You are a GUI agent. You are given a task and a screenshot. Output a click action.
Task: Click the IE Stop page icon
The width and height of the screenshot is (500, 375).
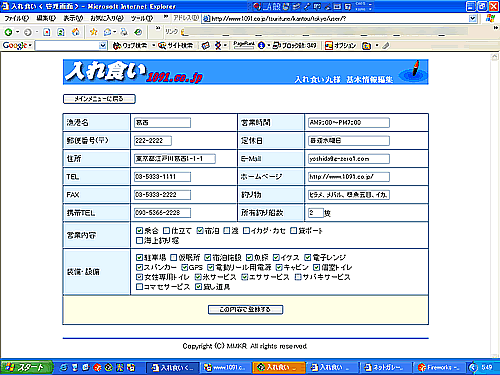point(47,32)
